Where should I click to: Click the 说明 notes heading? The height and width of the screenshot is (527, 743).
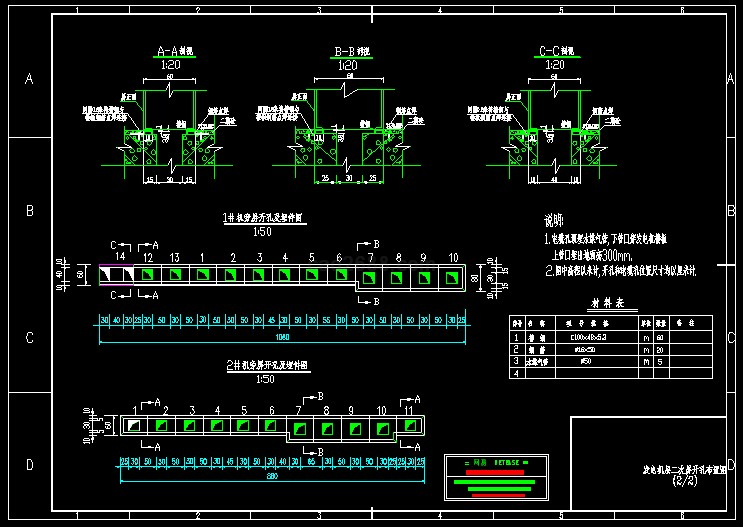(554, 219)
